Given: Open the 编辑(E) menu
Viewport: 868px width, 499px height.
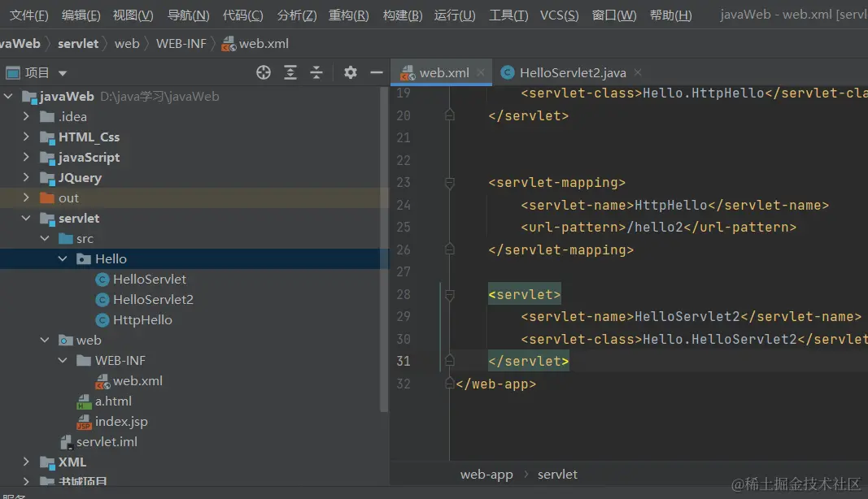Looking at the screenshot, I should click(x=81, y=15).
